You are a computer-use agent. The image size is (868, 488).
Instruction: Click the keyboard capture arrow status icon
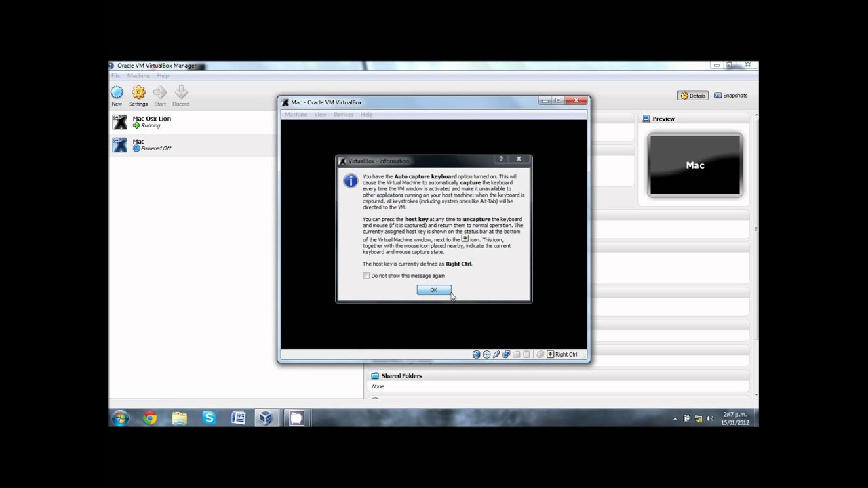pyautogui.click(x=551, y=354)
